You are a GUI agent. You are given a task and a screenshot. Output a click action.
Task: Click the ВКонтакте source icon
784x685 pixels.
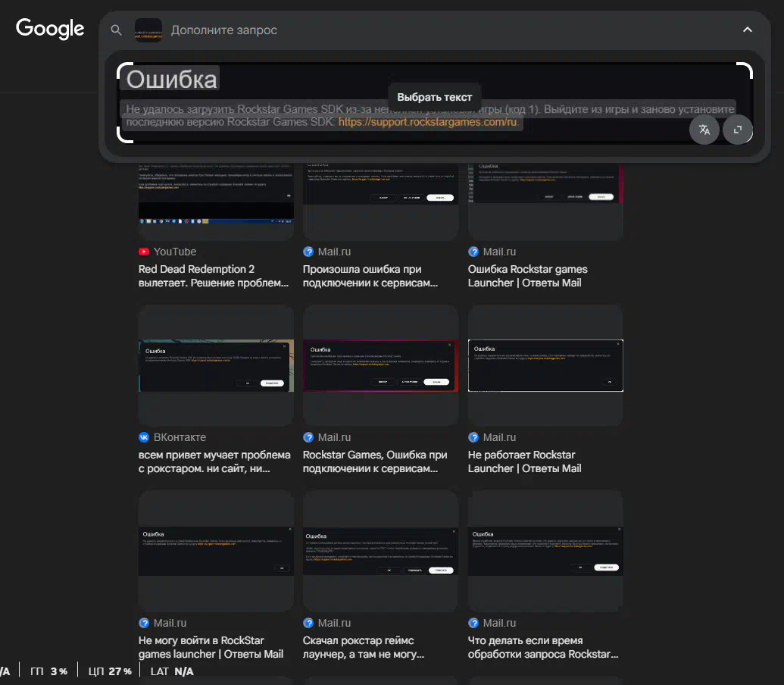coord(144,437)
